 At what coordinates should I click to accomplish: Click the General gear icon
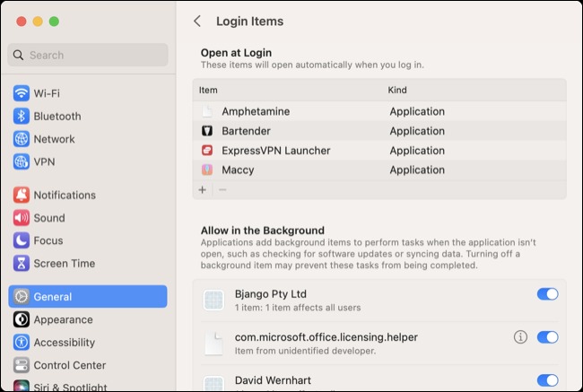[x=22, y=296]
